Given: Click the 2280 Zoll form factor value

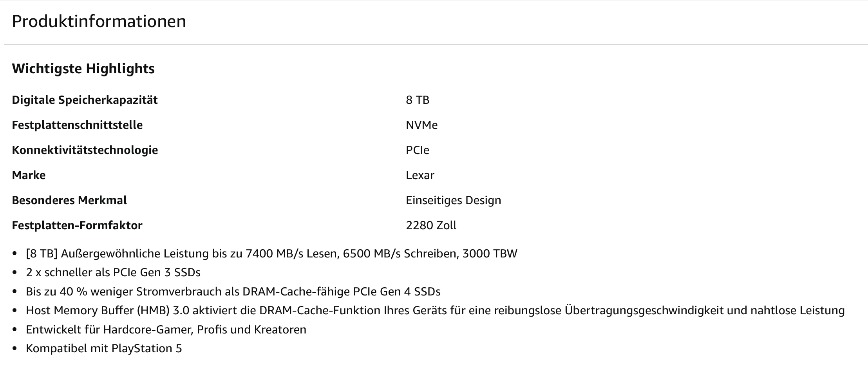Looking at the screenshot, I should (431, 225).
